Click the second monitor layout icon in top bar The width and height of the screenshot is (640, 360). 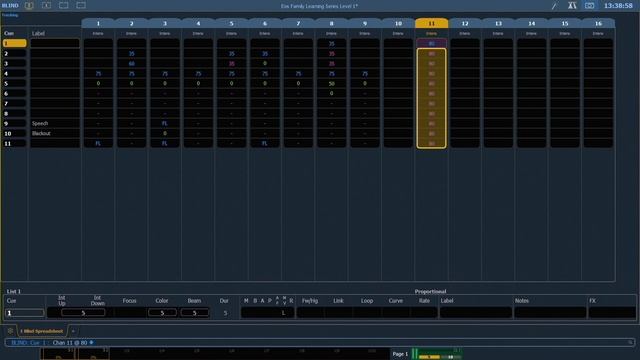click(x=47, y=6)
